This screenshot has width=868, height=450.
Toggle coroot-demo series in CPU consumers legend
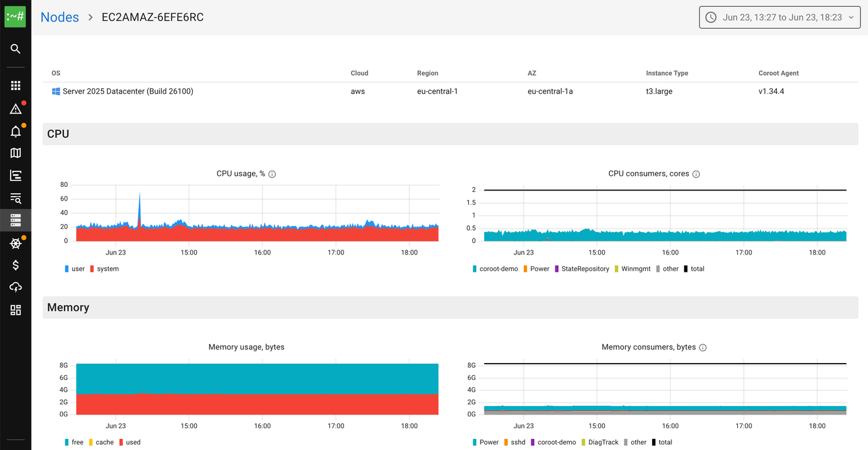[x=495, y=269]
